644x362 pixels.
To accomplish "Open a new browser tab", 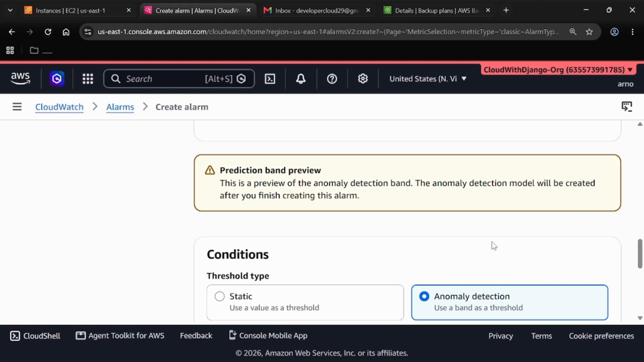I will (x=506, y=10).
